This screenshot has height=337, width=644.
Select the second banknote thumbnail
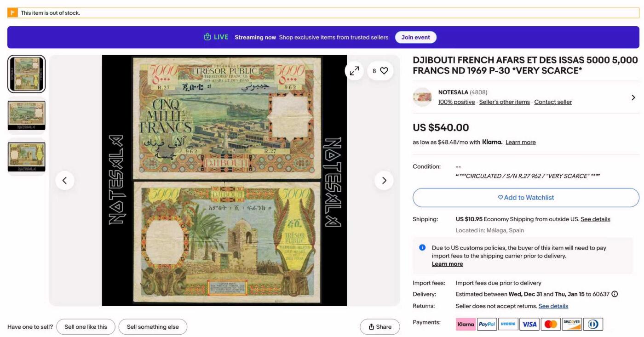pyautogui.click(x=27, y=116)
